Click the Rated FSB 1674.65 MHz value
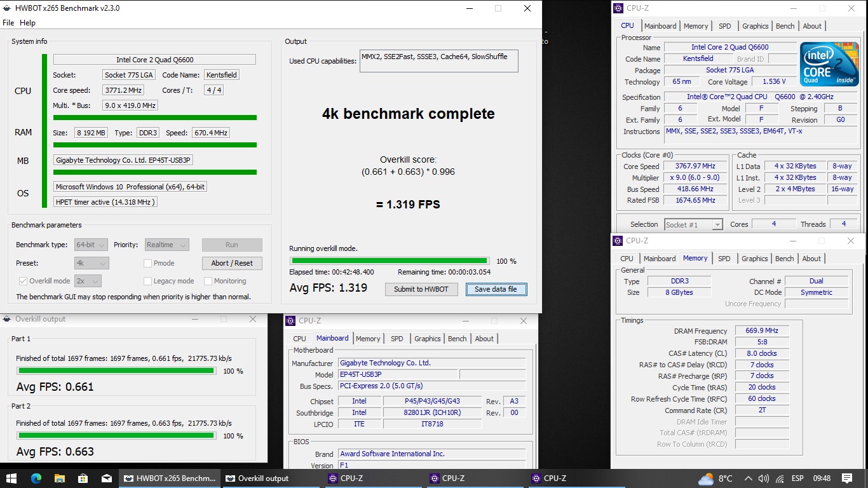Screen dimensions: 868x488 point(695,200)
